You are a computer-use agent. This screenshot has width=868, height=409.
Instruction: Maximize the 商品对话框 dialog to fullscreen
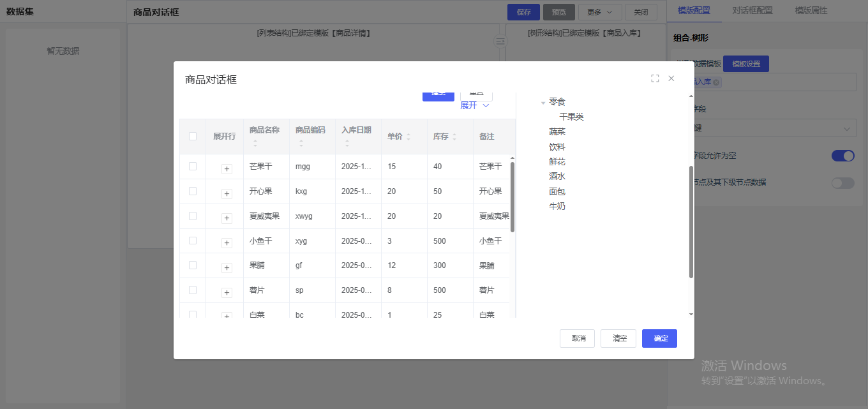click(x=655, y=78)
